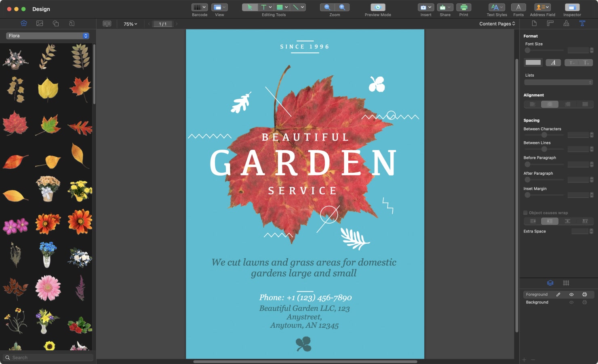Enable printing for the Background layer

[x=585, y=302]
